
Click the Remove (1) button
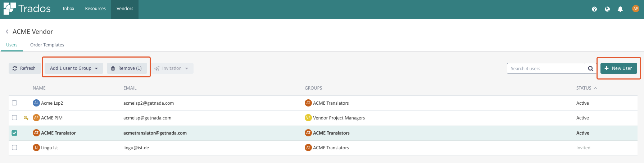click(x=127, y=68)
